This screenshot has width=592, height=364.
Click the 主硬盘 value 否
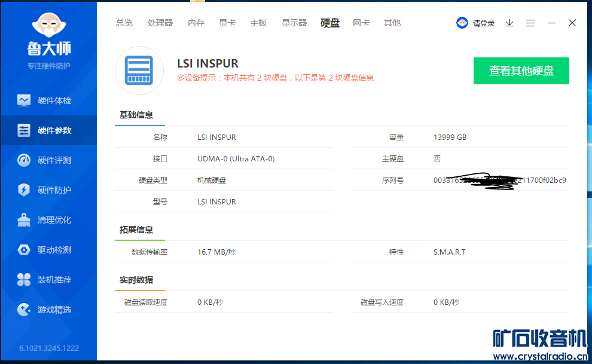click(437, 159)
